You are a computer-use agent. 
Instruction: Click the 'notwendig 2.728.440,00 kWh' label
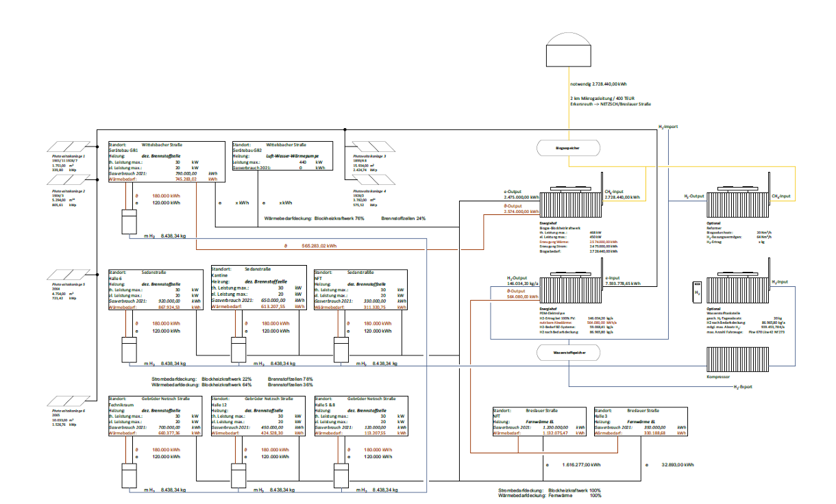point(598,84)
